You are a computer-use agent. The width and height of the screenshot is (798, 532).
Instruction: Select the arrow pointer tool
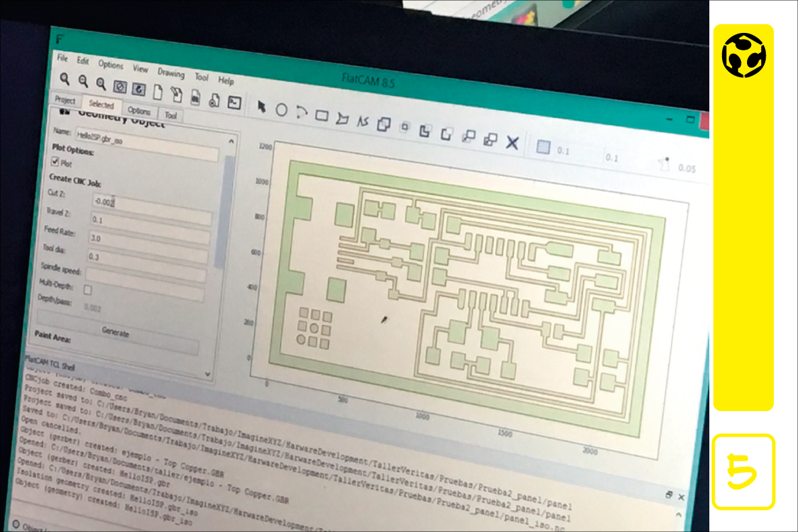point(261,106)
